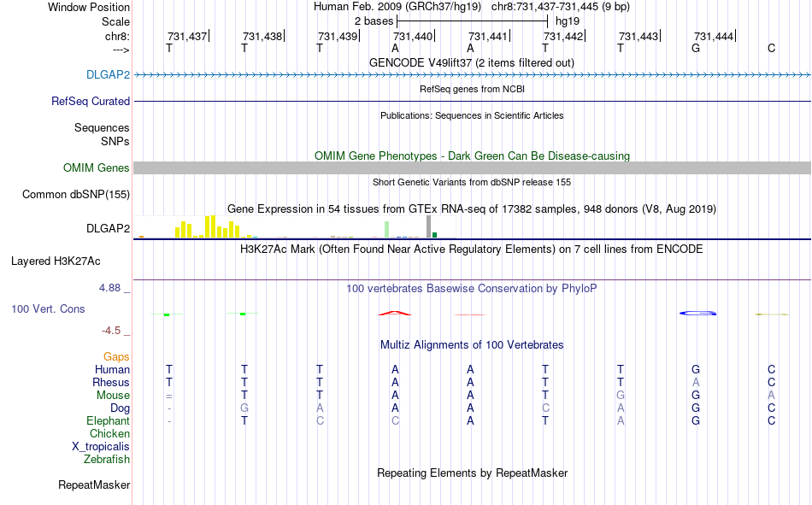812x505 pixels.
Task: Click the chr8:731,437-731,445 (9 bp) coordinate text
Action: [x=561, y=7]
